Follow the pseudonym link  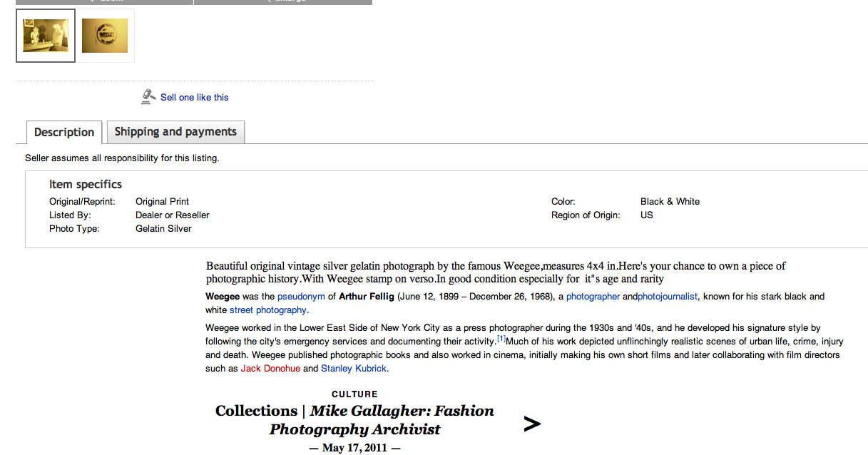301,297
